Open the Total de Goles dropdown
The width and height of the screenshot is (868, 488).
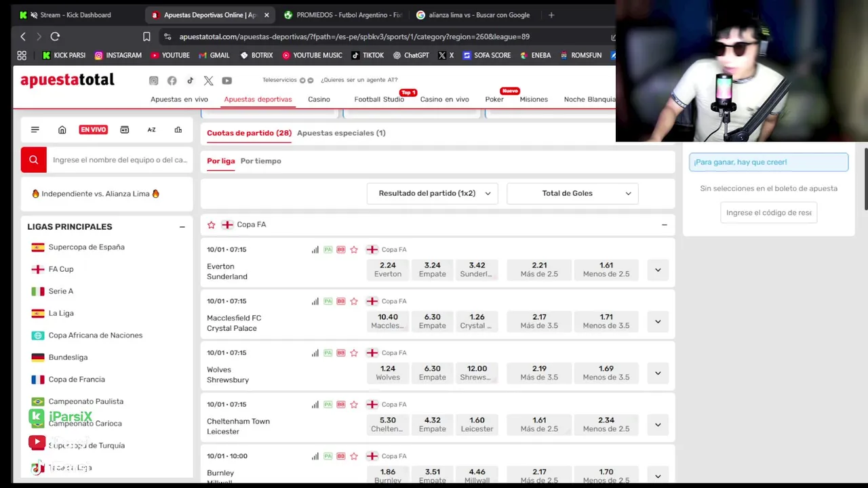pyautogui.click(x=572, y=193)
